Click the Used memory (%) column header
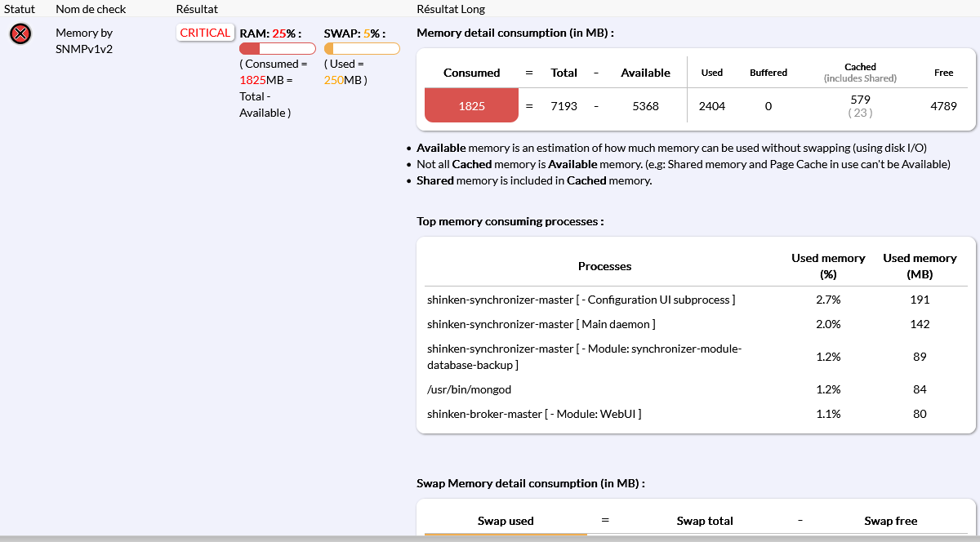This screenshot has width=980, height=542. 827,266
